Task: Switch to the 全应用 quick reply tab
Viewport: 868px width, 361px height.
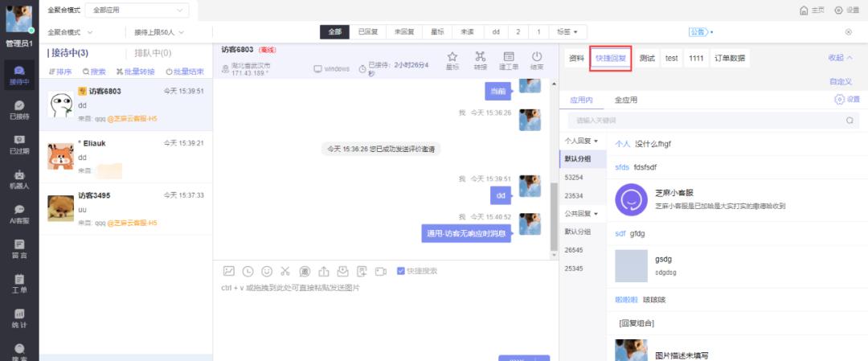Action: 625,101
